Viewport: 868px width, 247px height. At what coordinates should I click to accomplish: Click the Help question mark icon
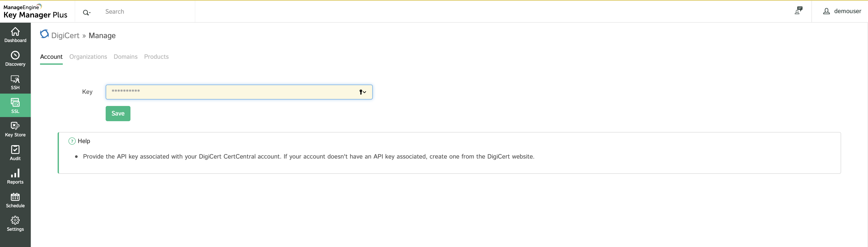click(72, 141)
